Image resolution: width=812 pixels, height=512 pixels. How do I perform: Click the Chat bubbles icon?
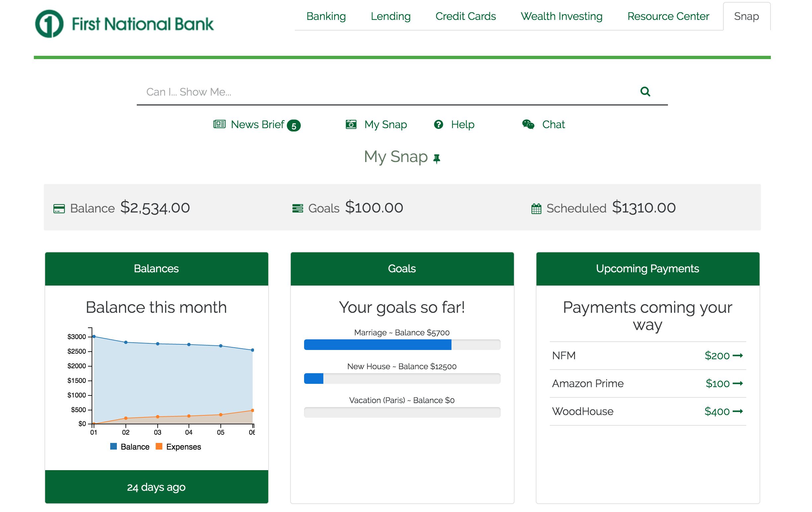click(x=528, y=124)
